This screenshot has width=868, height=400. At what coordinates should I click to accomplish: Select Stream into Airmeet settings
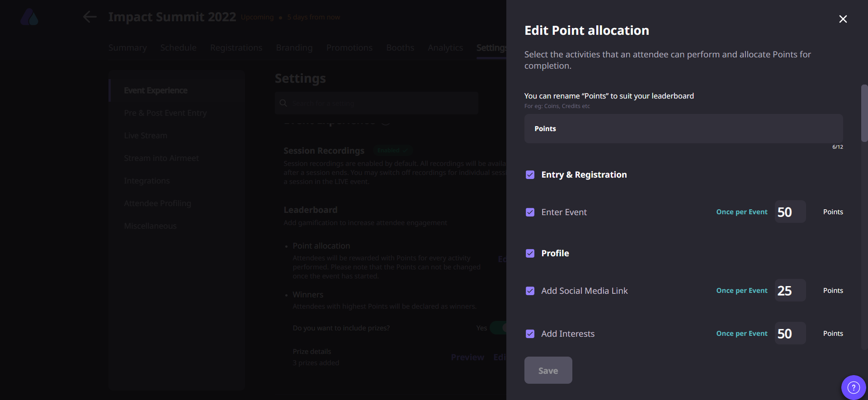tap(161, 158)
